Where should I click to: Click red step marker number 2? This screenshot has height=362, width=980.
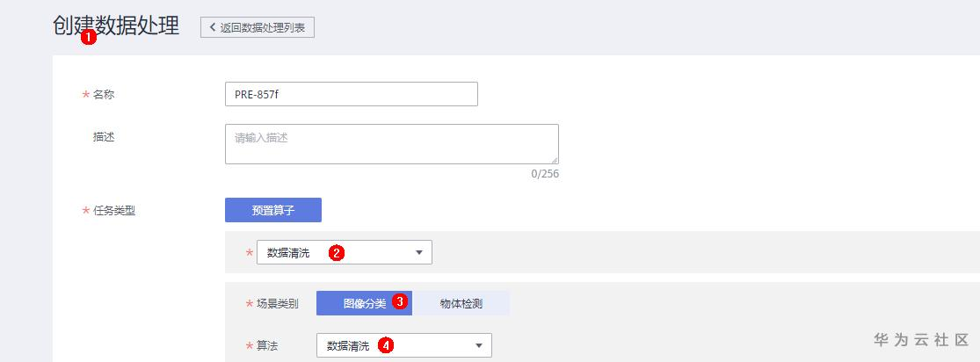pos(335,253)
